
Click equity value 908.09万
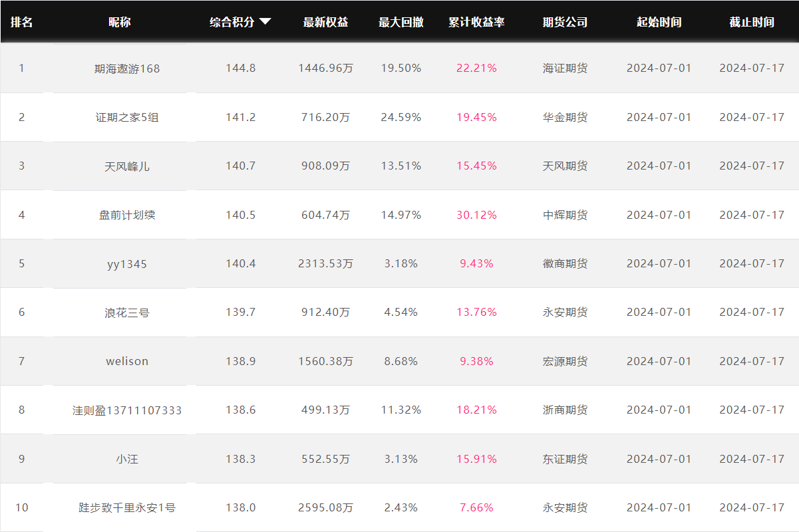(325, 166)
